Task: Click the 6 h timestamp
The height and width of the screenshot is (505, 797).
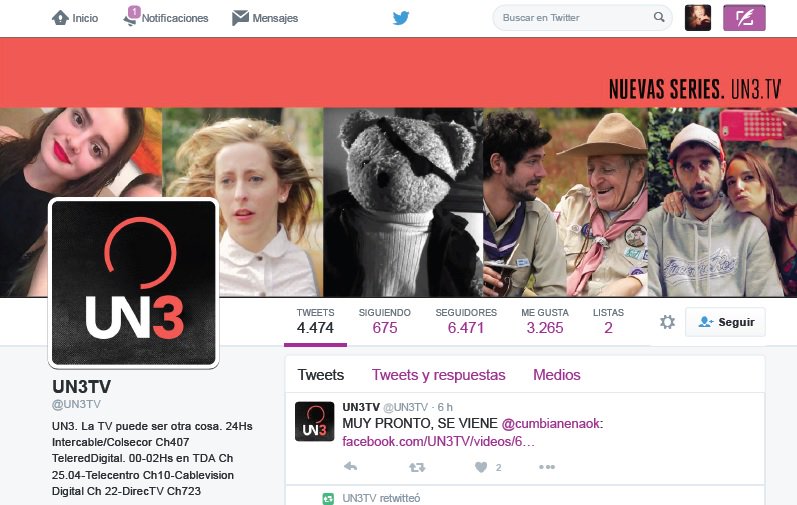Action: pyautogui.click(x=445, y=407)
